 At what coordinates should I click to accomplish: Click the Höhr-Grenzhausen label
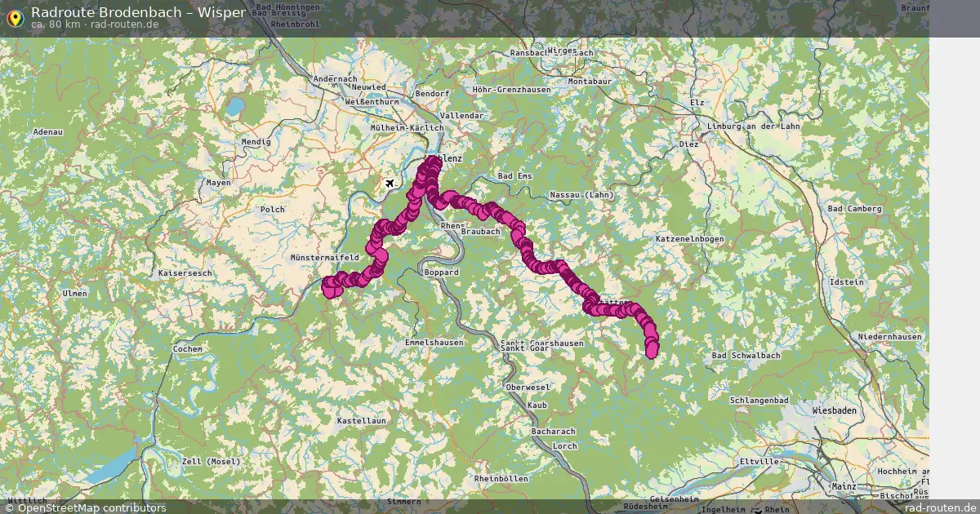[x=512, y=90]
